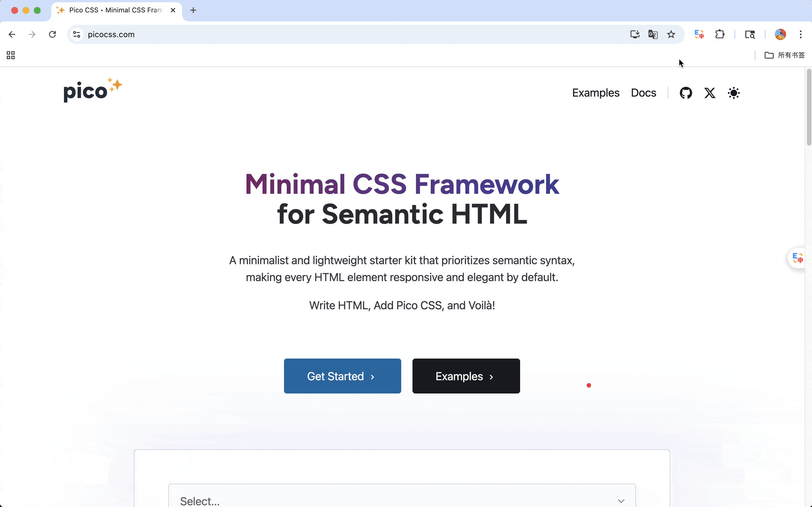
Task: Open Examples in the navigation bar
Action: pos(595,93)
